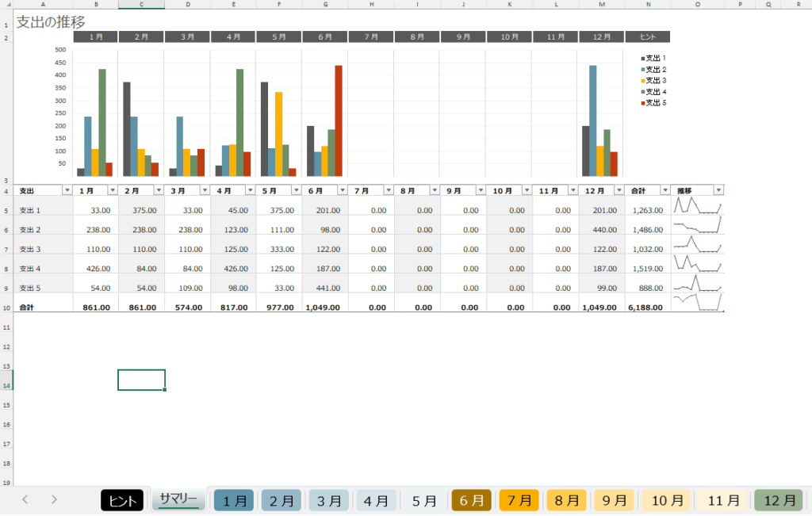Switch to the 1月 sheet tab

click(x=234, y=500)
